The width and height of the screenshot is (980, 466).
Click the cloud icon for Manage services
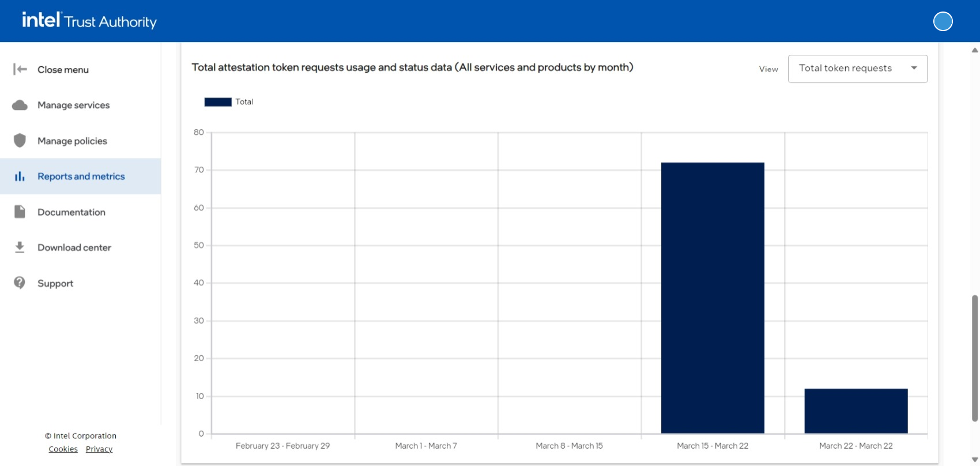[x=20, y=105]
